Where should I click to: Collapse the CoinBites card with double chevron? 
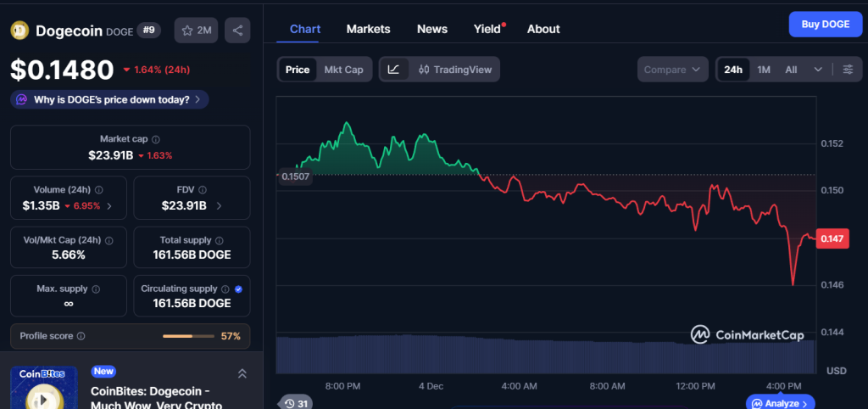click(242, 373)
